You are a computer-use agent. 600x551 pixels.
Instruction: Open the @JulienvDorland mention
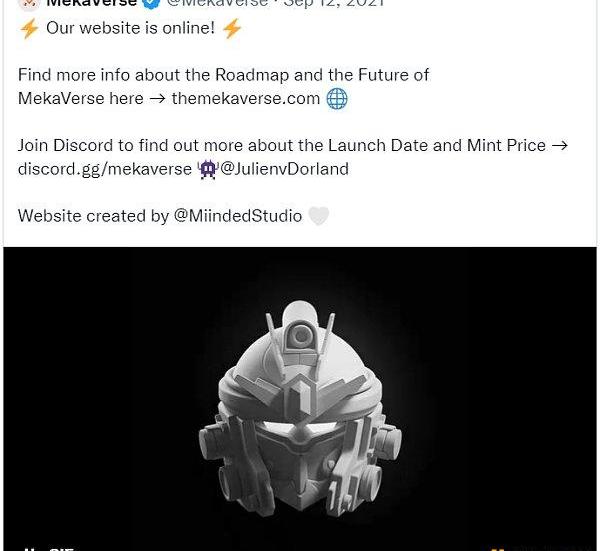[285, 169]
